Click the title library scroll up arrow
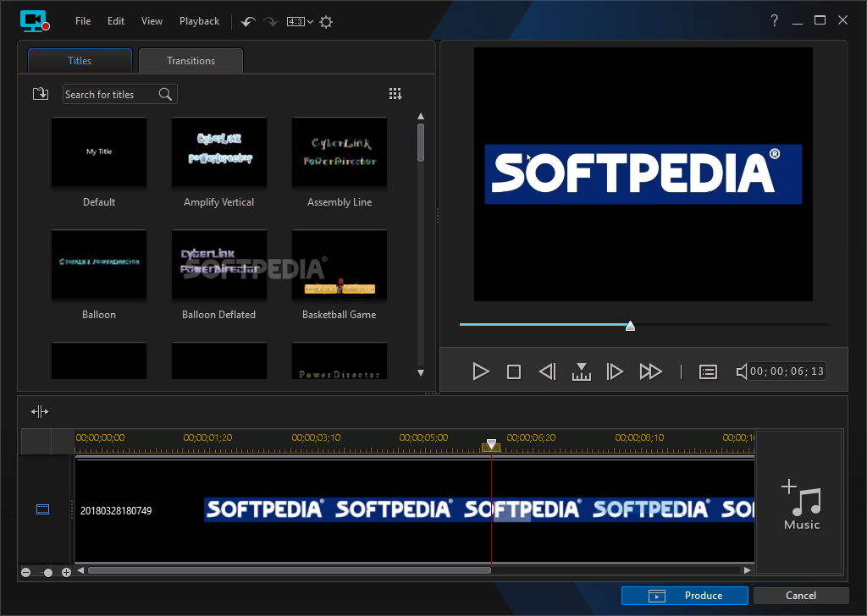This screenshot has height=616, width=867. 421,116
